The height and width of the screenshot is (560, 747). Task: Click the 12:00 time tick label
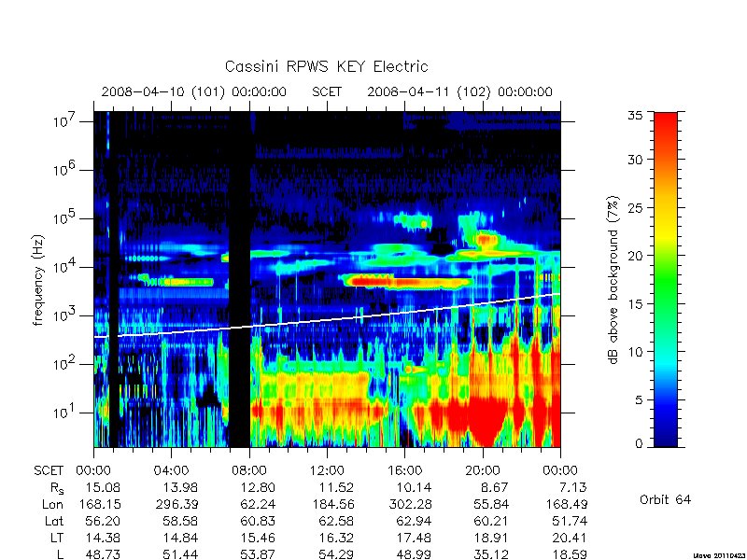(x=328, y=470)
